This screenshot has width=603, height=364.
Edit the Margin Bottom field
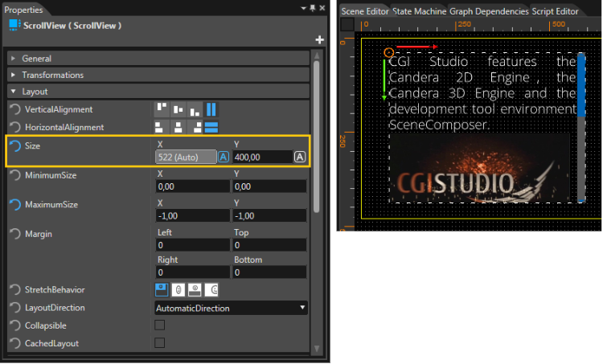(x=269, y=272)
